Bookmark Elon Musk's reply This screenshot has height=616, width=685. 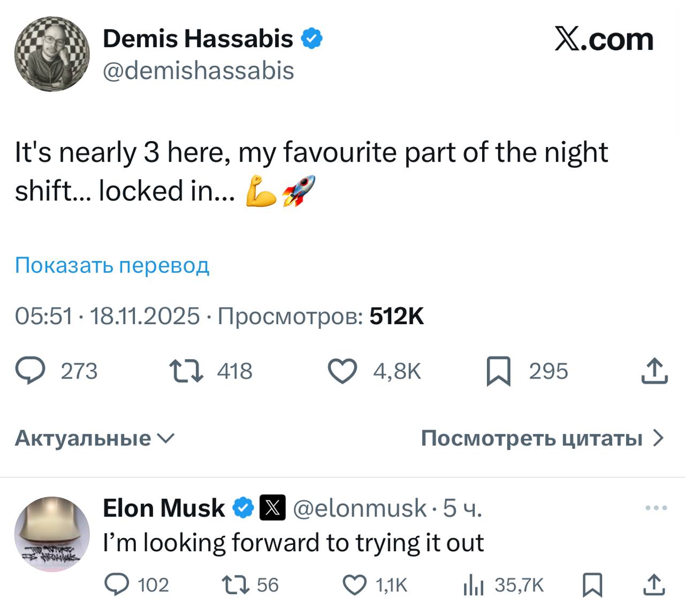point(592,585)
